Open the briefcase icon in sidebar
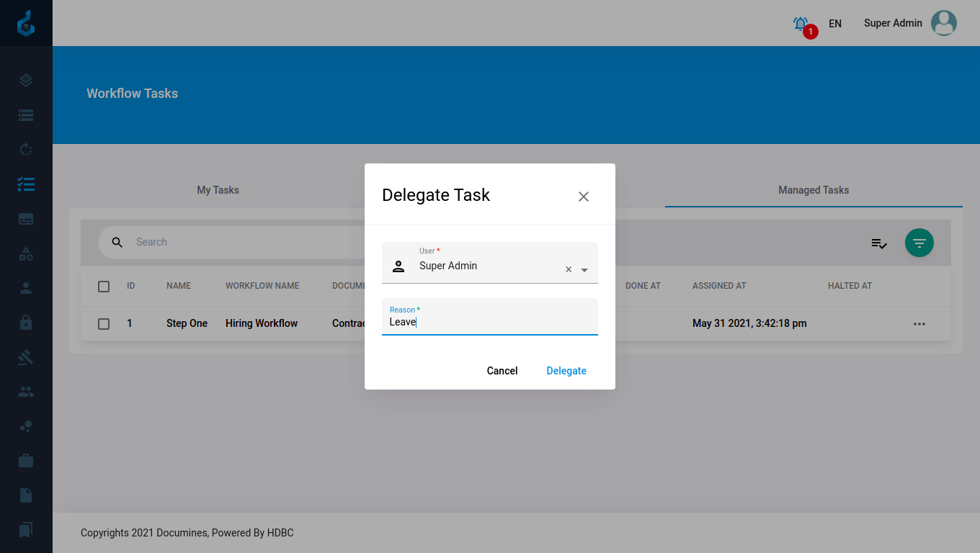 pos(26,461)
